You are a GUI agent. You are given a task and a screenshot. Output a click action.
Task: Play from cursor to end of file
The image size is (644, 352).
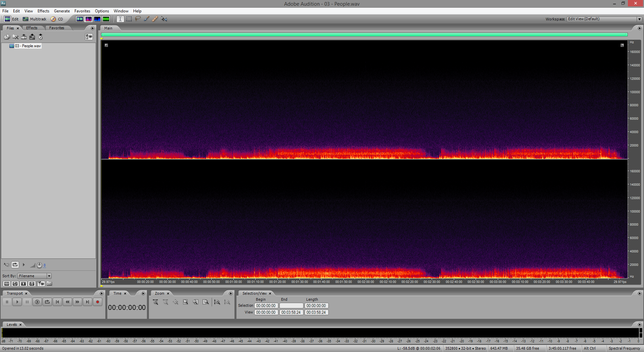pyautogui.click(x=37, y=302)
